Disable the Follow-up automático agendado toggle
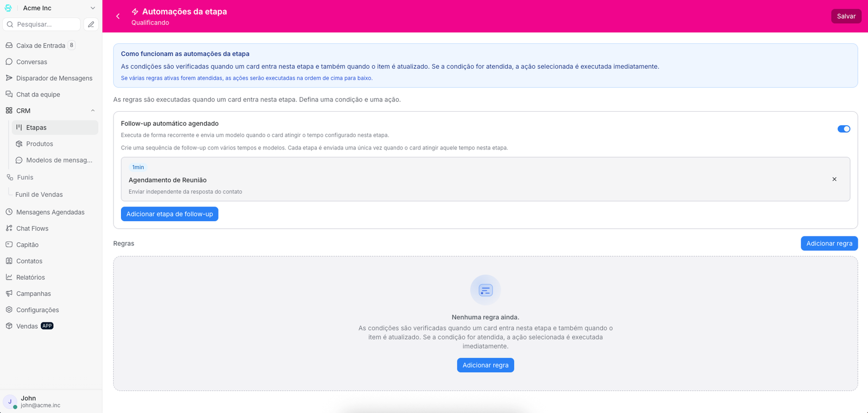 tap(844, 129)
